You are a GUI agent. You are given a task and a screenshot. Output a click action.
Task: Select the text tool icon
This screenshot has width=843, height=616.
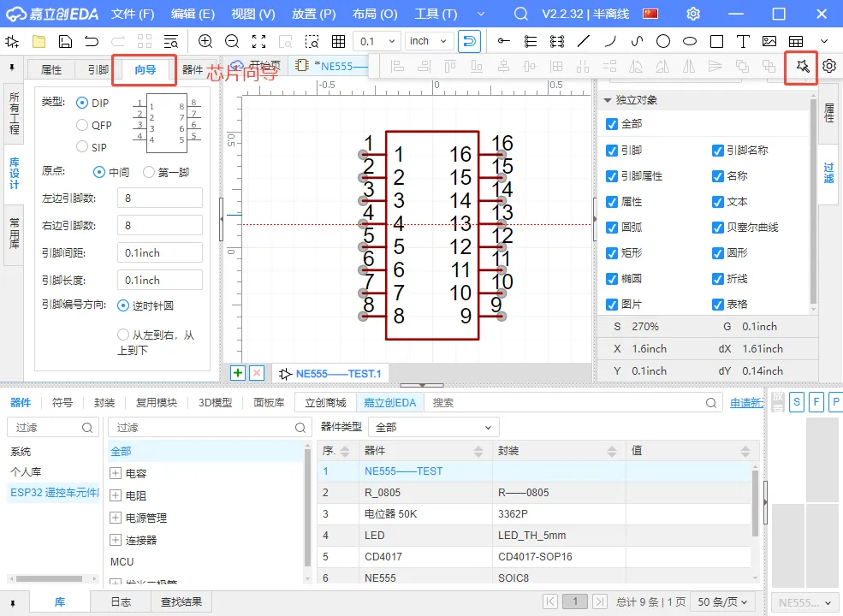[x=743, y=41]
